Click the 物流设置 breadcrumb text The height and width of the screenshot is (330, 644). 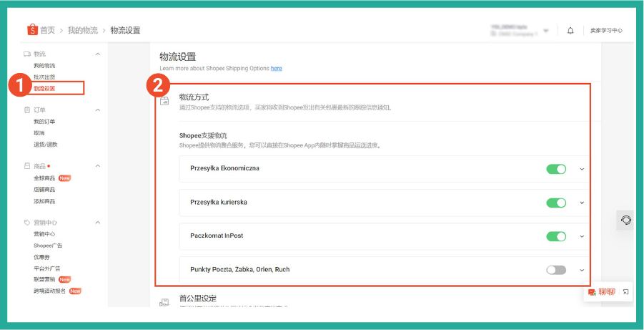(126, 31)
